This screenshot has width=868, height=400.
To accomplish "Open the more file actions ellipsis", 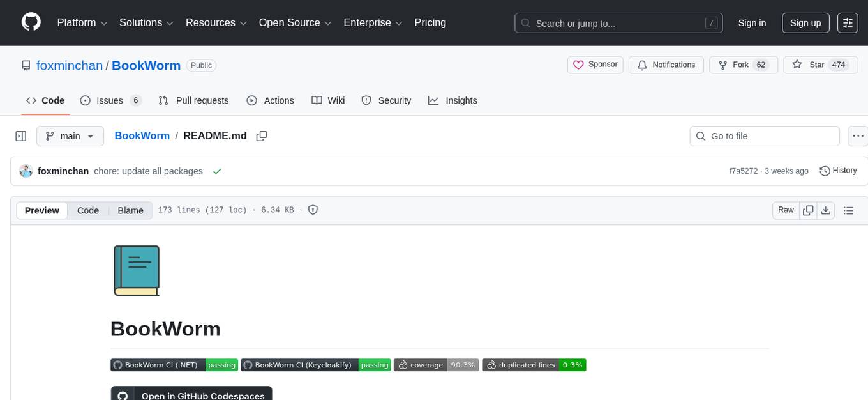I will [858, 136].
